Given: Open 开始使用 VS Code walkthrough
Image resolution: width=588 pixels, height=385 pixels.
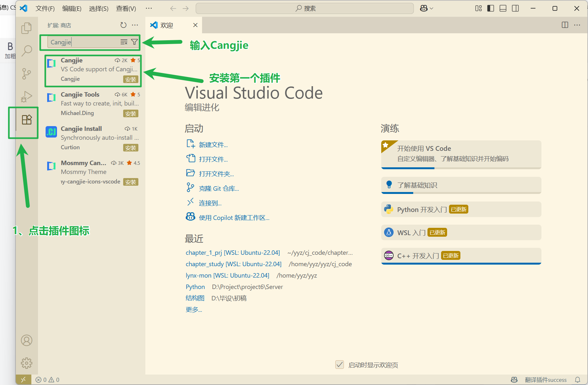Looking at the screenshot, I should coord(461,154).
